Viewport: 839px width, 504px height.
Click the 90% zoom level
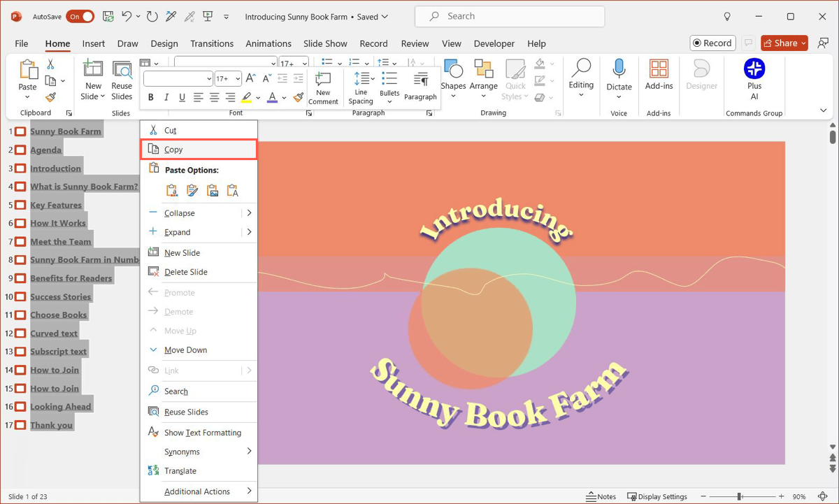799,496
